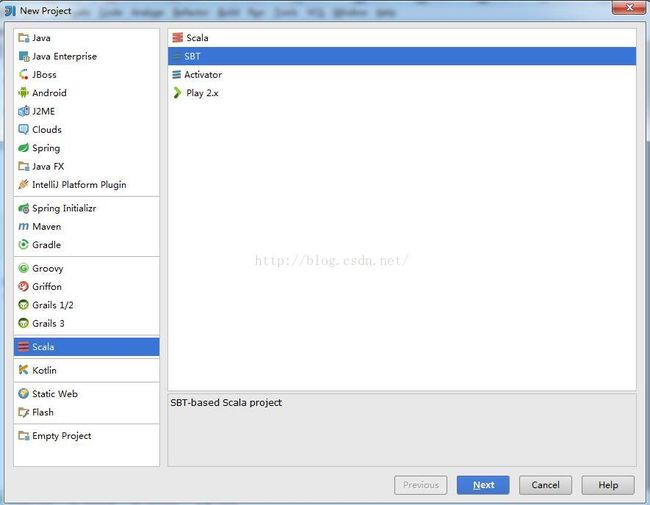Click the J2ME icon

point(24,111)
